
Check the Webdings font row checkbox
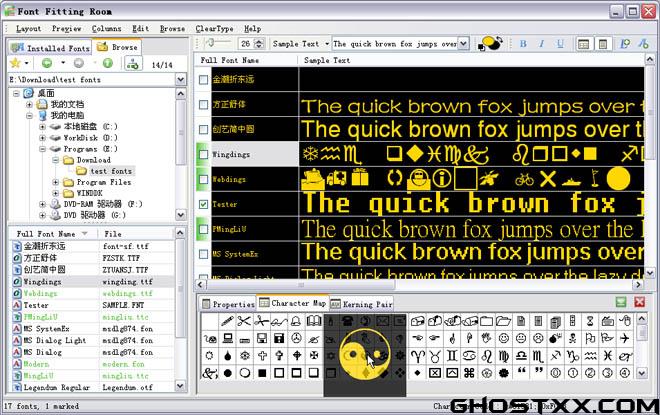pos(203,179)
